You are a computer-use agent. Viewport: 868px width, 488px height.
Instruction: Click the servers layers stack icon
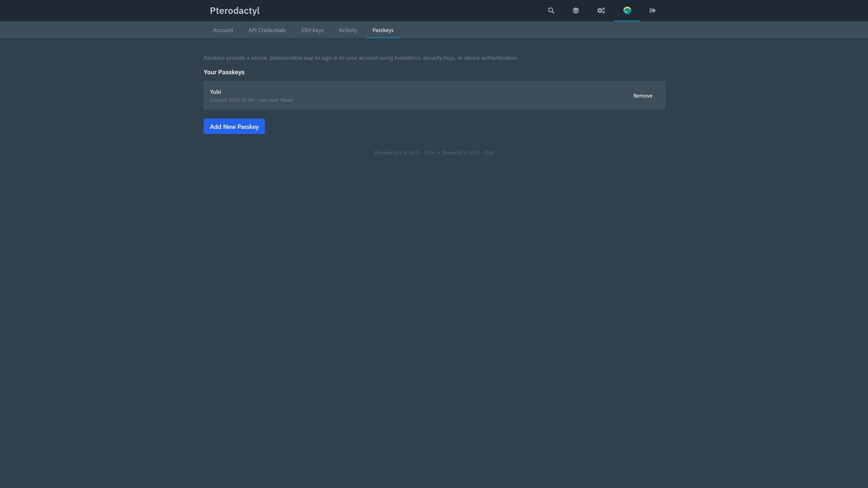pyautogui.click(x=576, y=11)
